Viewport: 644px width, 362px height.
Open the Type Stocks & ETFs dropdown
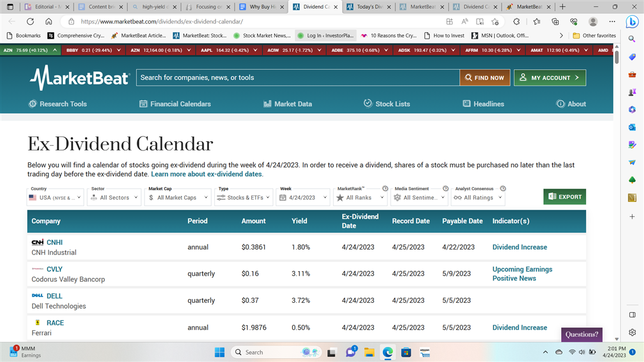pyautogui.click(x=244, y=197)
